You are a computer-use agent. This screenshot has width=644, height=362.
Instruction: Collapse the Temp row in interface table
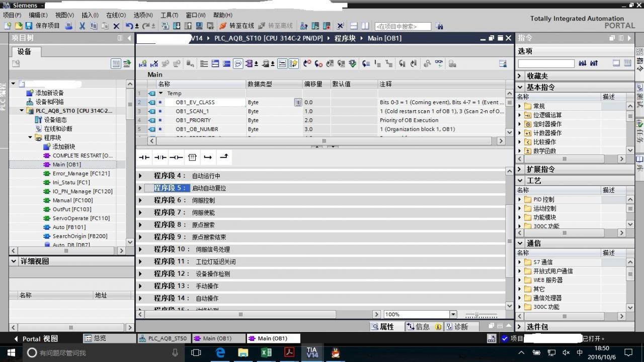[x=161, y=93]
